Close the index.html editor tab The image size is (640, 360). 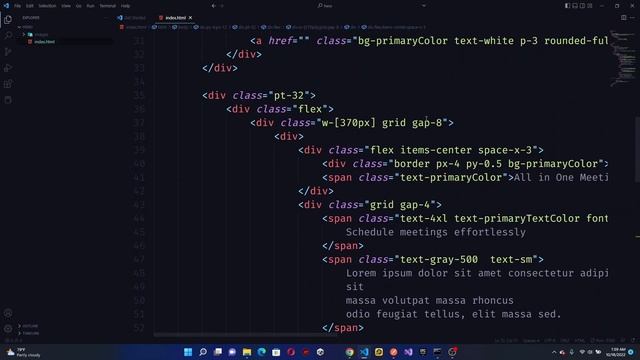click(x=191, y=18)
